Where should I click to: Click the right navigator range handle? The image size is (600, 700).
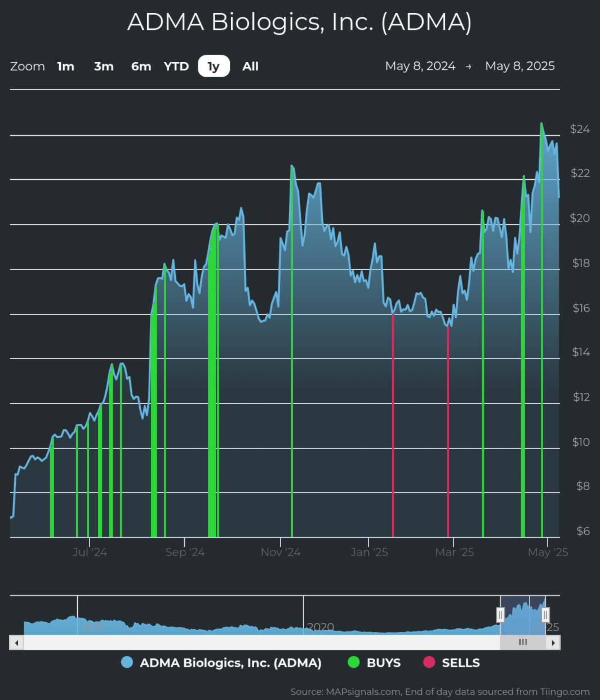pos(545,615)
